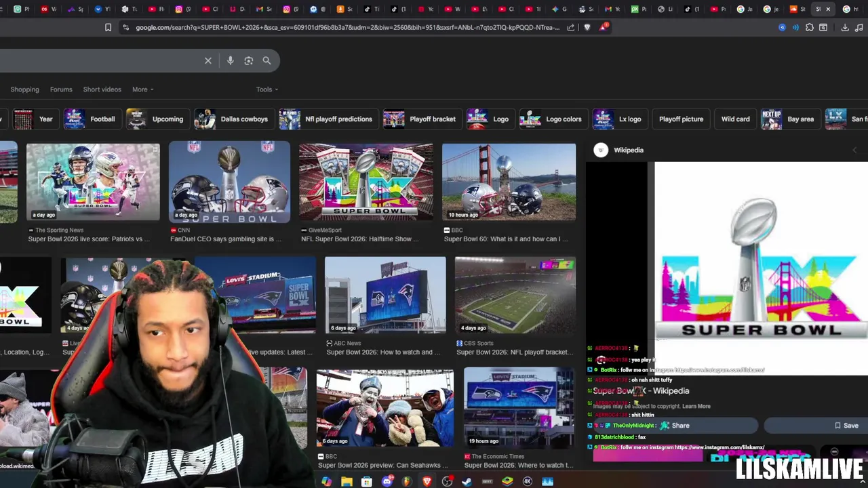Open the Brave Rewards triangle icon

coord(604,27)
